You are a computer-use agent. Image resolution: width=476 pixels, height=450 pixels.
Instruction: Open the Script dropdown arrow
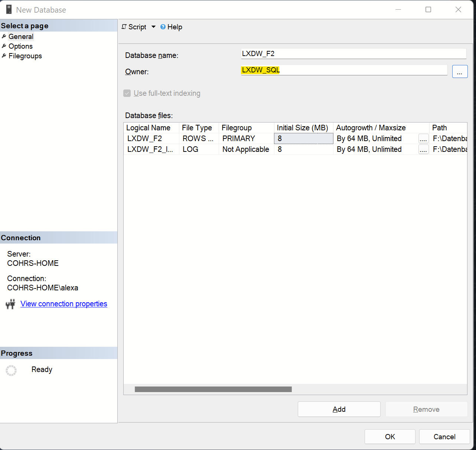click(x=153, y=27)
